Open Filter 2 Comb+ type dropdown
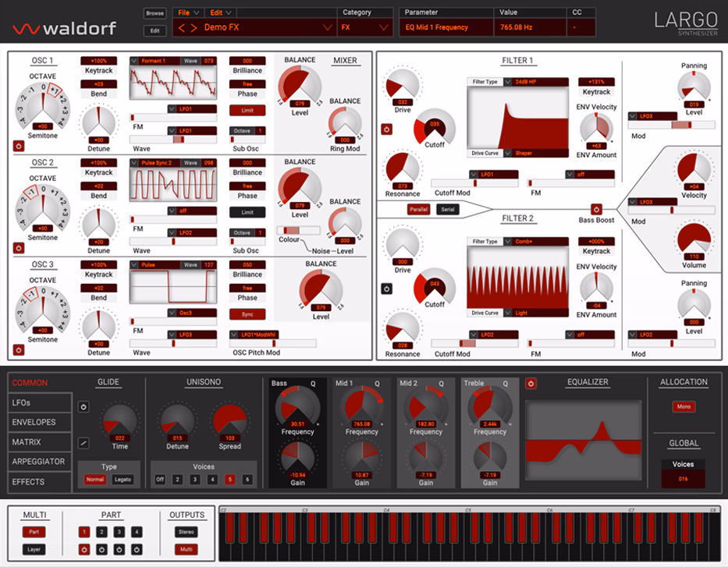The width and height of the screenshot is (728, 567). point(536,241)
